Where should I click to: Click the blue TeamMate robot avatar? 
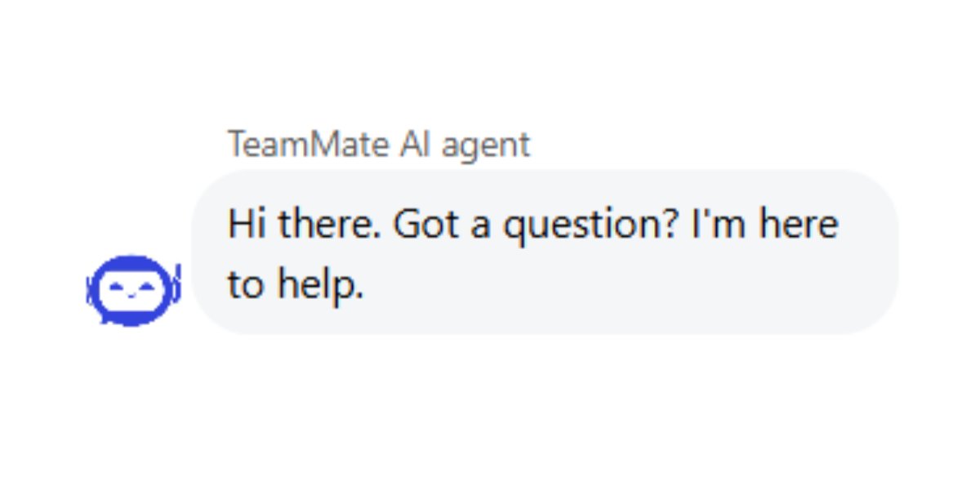click(133, 290)
